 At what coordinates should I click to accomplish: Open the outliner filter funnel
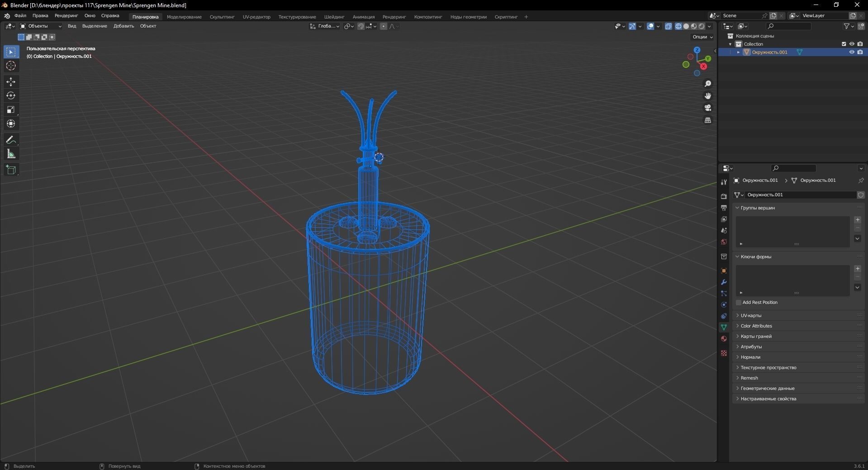point(847,26)
